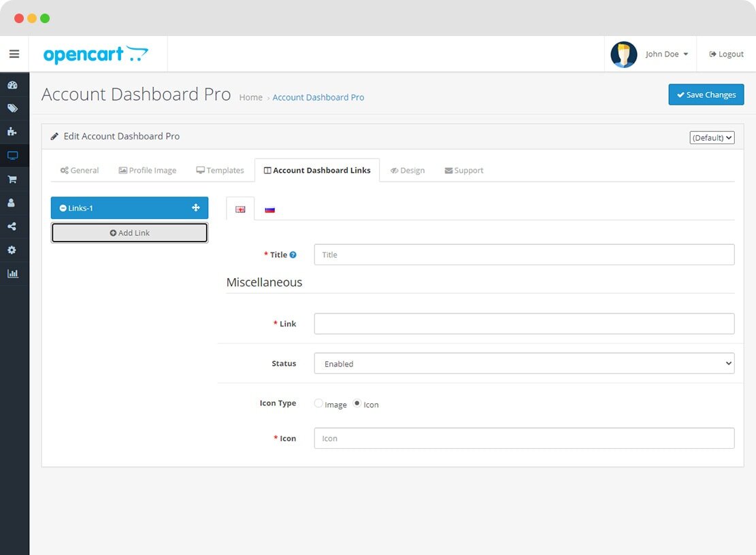This screenshot has height=555, width=756.
Task: Remove Links-1 using minus icon
Action: (63, 208)
